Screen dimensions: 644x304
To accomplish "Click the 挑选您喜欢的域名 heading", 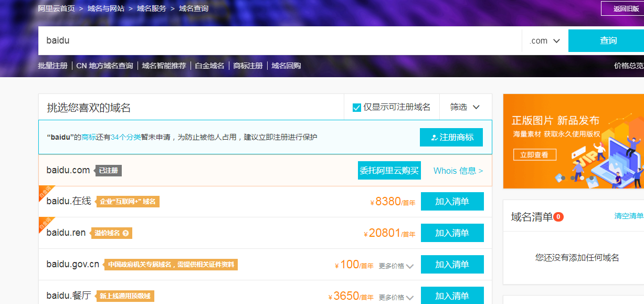I will pyautogui.click(x=89, y=108).
